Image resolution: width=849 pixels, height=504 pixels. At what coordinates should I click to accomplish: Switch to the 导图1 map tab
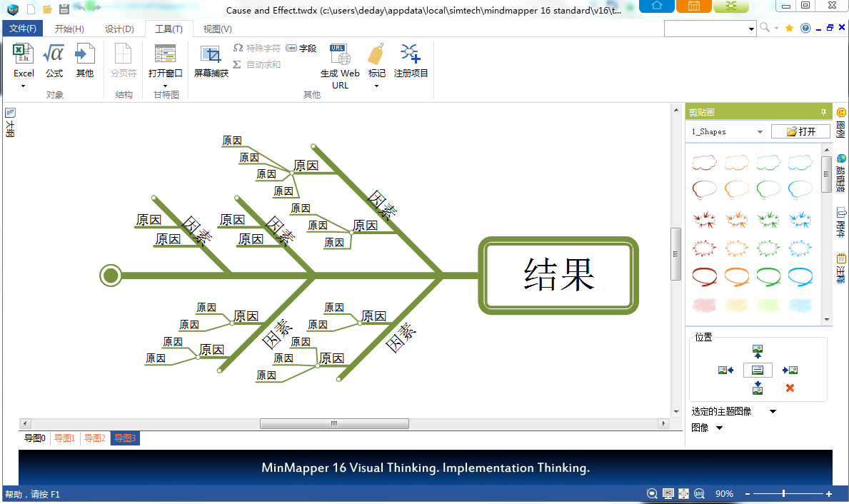tap(64, 438)
